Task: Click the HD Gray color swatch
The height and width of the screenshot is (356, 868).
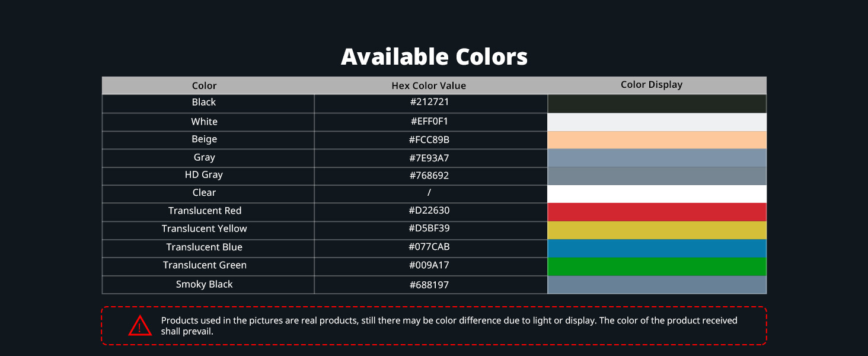Action: [x=657, y=176]
